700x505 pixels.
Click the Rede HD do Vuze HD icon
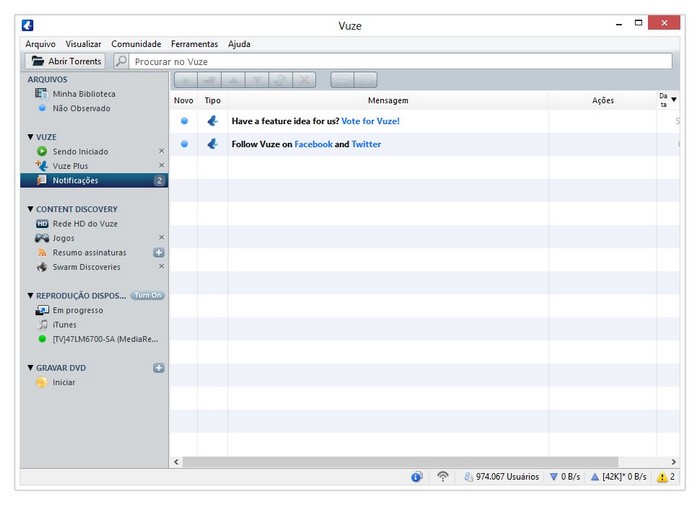[42, 224]
